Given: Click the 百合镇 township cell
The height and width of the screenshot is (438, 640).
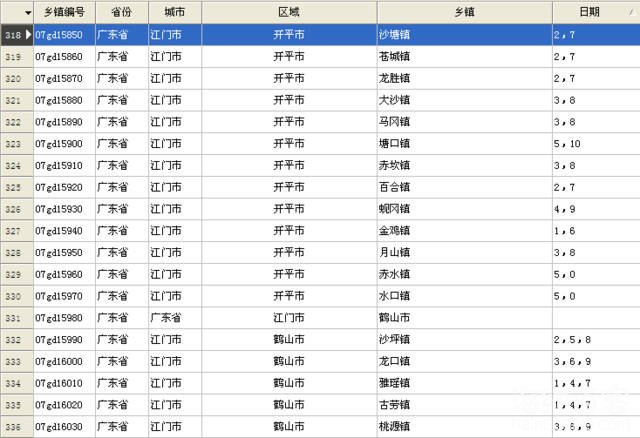Looking at the screenshot, I should (x=464, y=187).
